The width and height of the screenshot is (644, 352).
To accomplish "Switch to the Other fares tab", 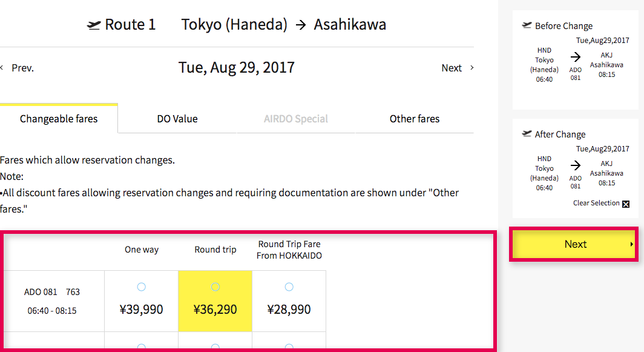I will click(415, 118).
